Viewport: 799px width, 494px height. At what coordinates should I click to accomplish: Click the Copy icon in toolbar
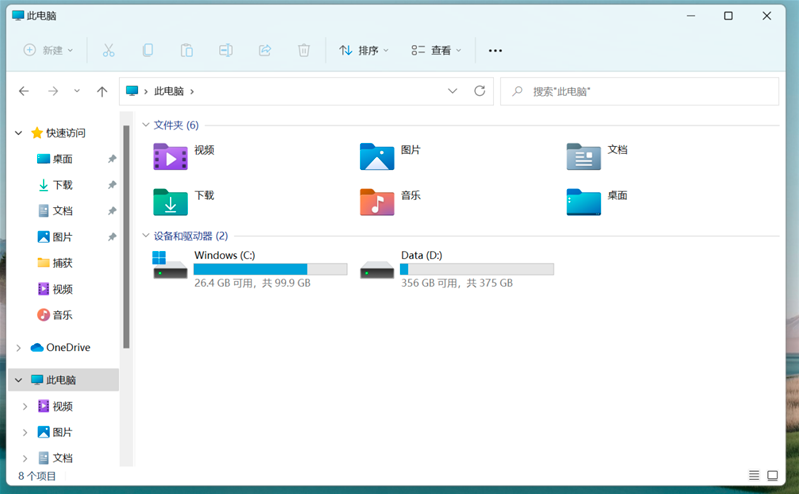point(147,50)
